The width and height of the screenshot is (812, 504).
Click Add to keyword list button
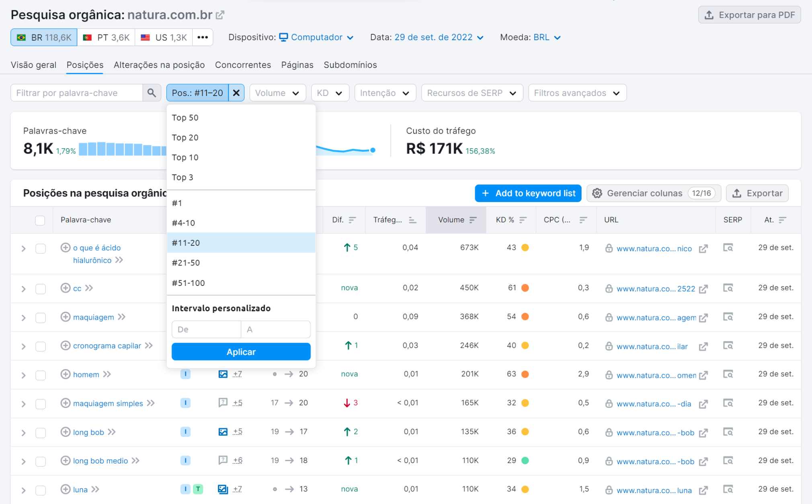click(x=528, y=193)
